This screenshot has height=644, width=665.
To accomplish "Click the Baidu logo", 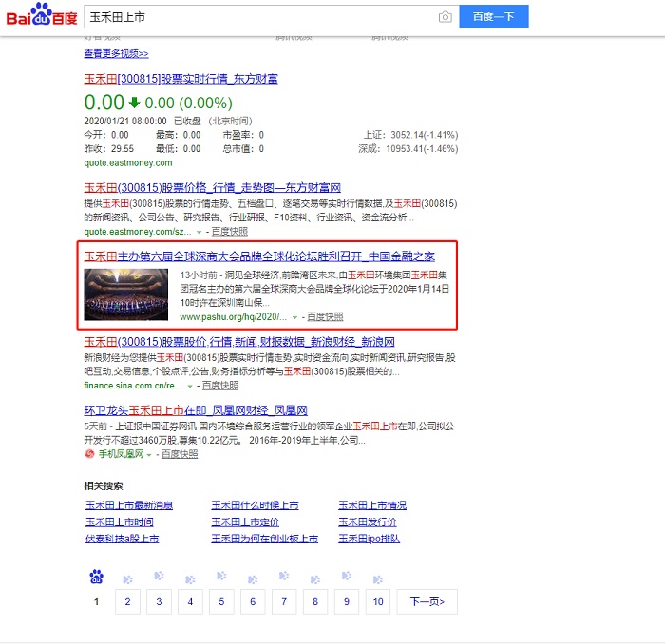I will click(42, 15).
